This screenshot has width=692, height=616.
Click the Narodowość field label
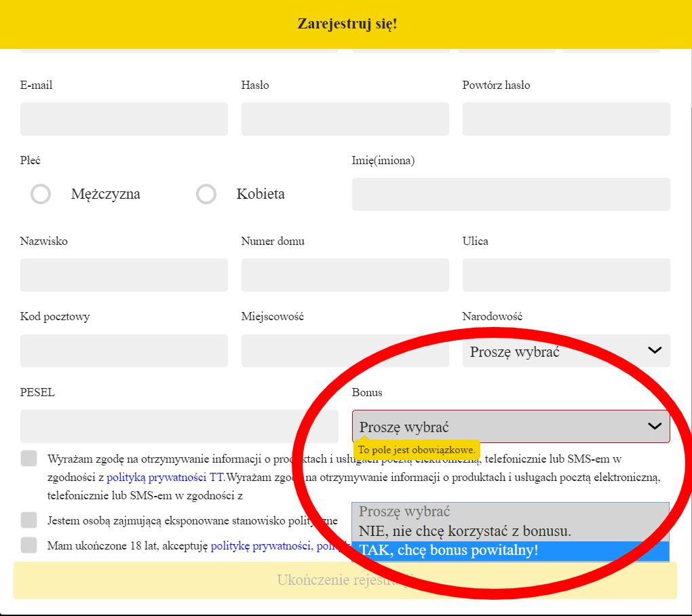[x=493, y=316]
